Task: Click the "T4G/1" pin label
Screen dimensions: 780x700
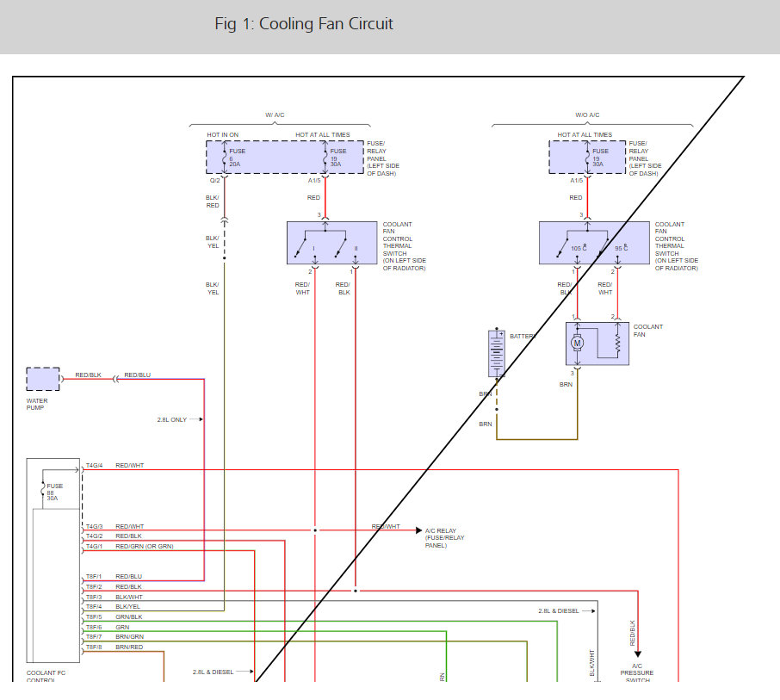Action: [x=94, y=546]
